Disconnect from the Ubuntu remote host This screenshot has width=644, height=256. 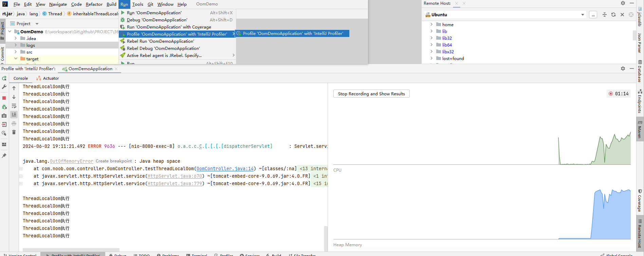coord(622,15)
